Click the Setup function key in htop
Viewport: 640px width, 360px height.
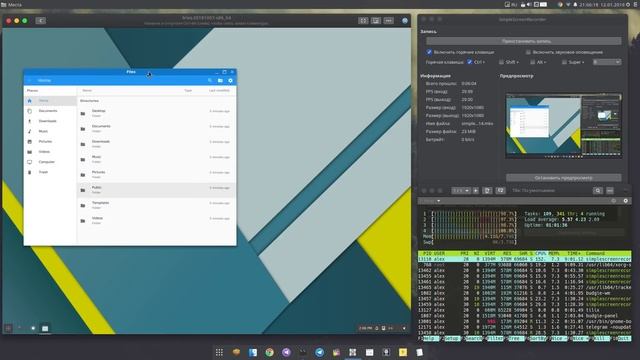pos(453,339)
